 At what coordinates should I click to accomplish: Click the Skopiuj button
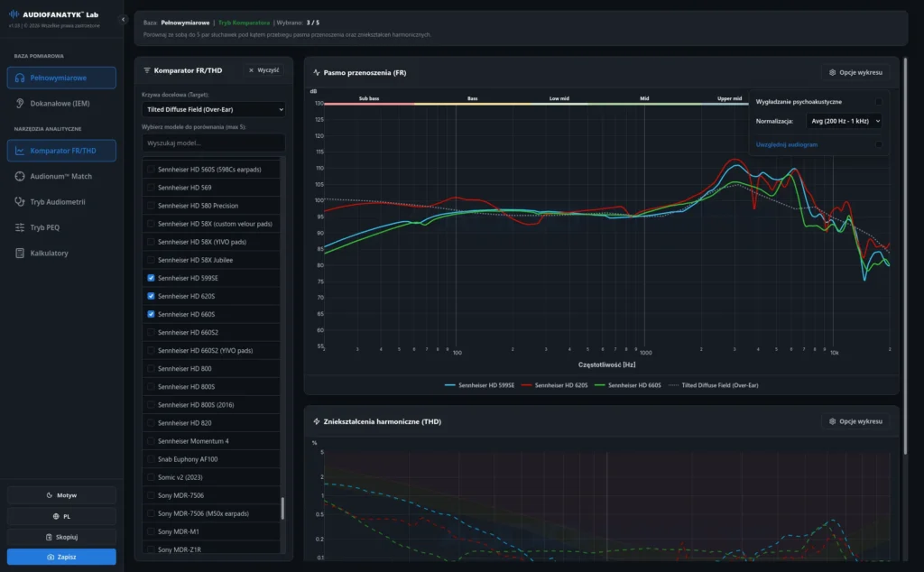(61, 537)
